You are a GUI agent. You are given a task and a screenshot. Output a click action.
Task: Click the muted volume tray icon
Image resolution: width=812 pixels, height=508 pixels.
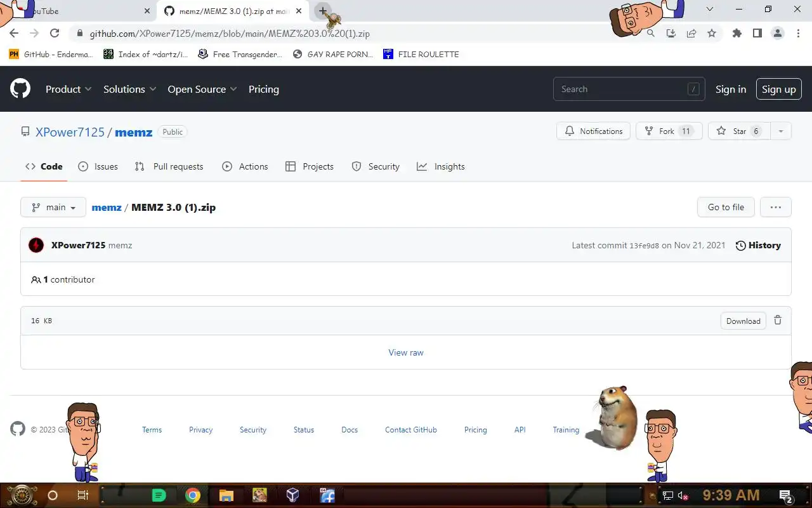(683, 496)
